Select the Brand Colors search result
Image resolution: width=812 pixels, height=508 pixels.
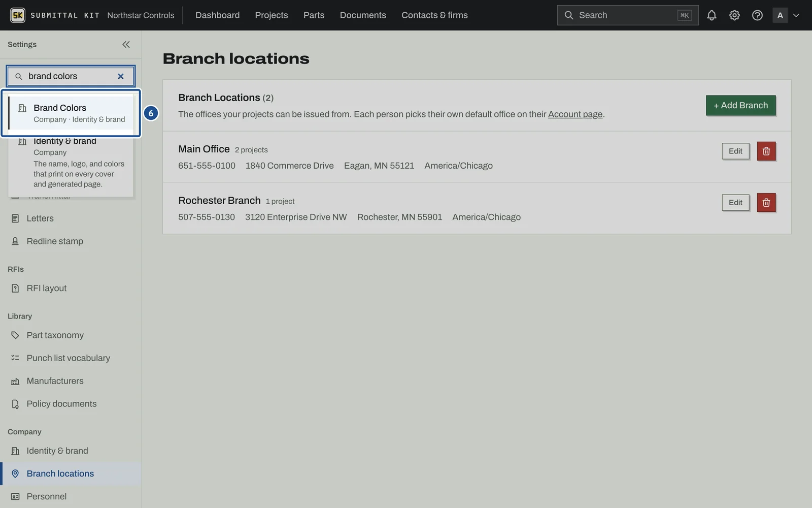[x=71, y=113]
